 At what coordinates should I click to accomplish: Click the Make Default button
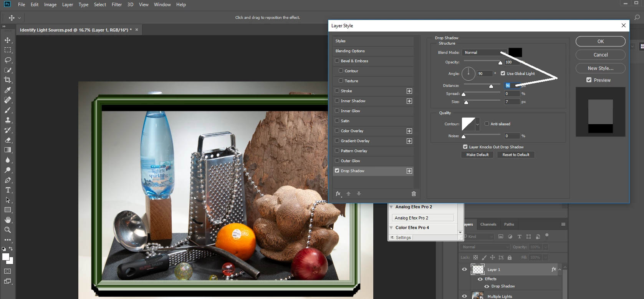coord(477,154)
